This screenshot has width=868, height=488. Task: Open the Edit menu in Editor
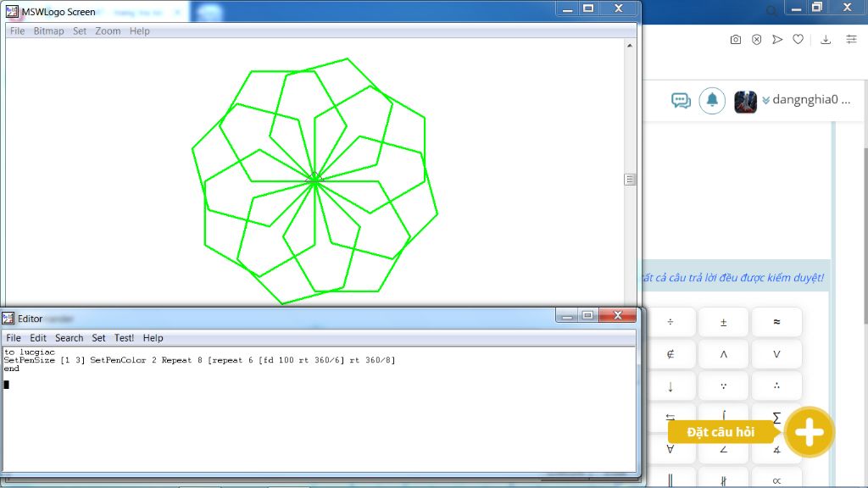pyautogui.click(x=38, y=338)
